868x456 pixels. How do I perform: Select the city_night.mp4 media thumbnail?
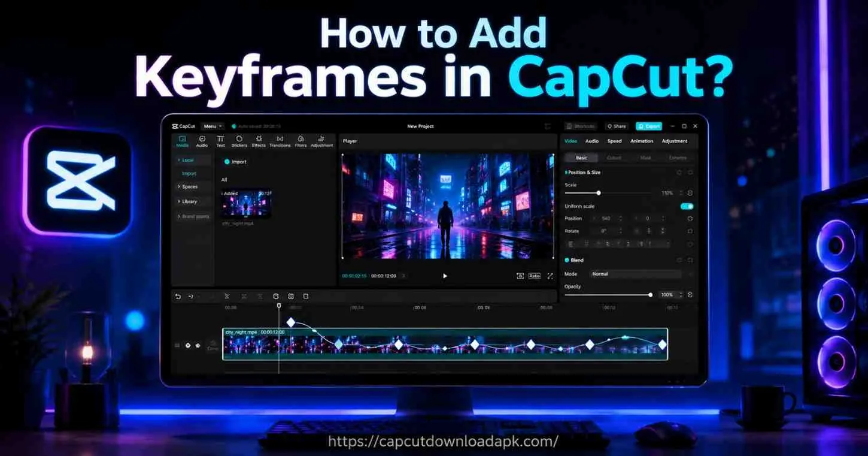pyautogui.click(x=247, y=204)
